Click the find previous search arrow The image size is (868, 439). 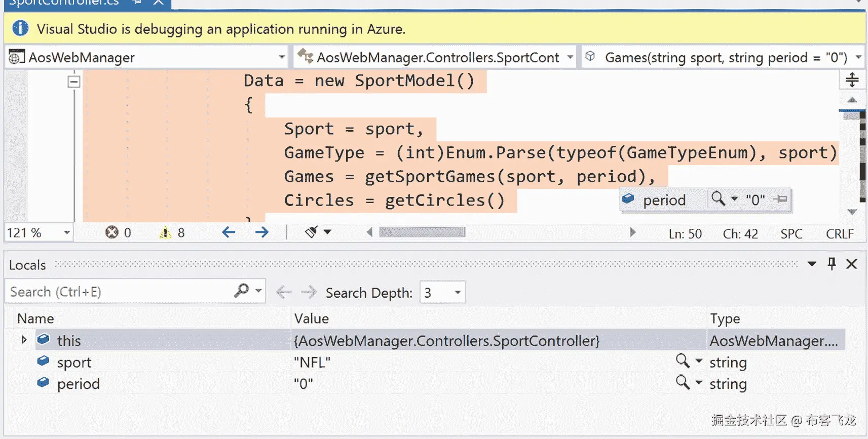284,292
